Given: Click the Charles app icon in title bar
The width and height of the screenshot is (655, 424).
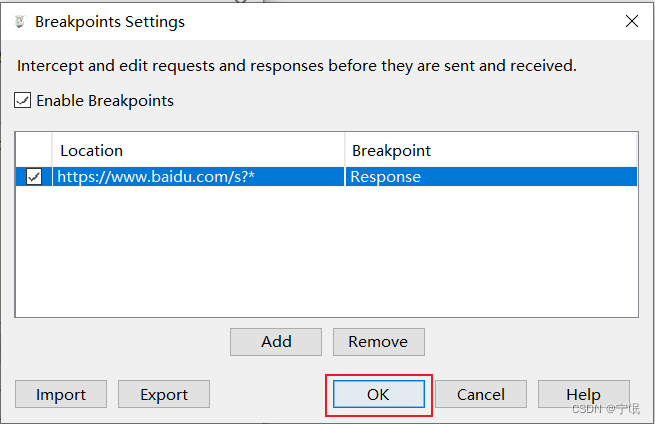Looking at the screenshot, I should pos(19,21).
